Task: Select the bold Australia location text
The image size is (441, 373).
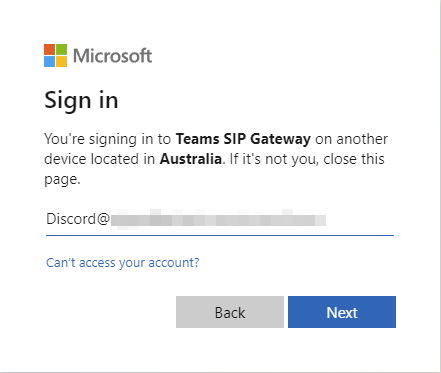Action: [191, 159]
